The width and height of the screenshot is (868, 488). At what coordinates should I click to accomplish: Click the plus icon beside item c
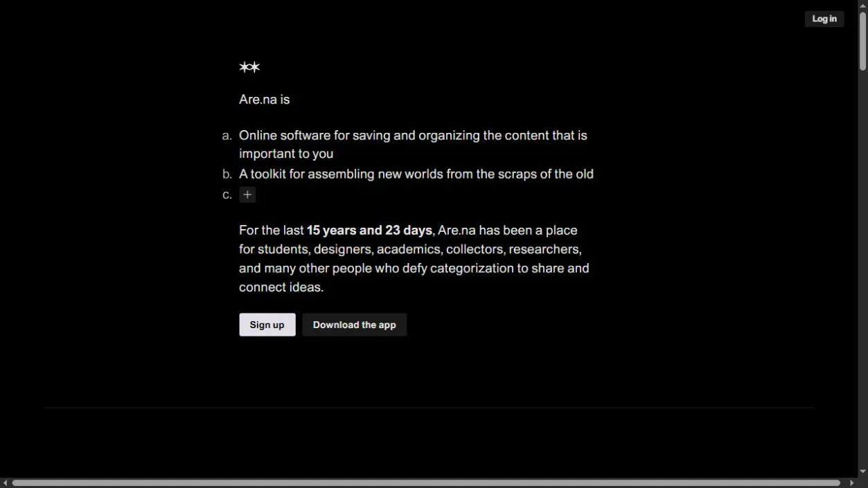tap(247, 195)
